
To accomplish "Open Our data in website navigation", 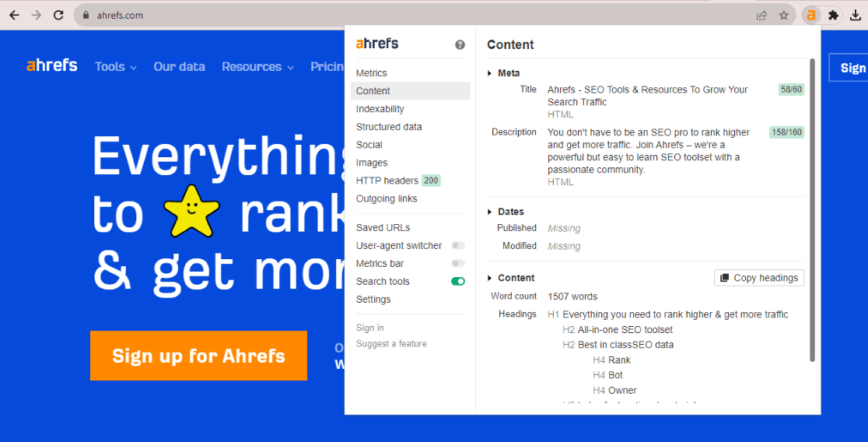I will point(180,66).
